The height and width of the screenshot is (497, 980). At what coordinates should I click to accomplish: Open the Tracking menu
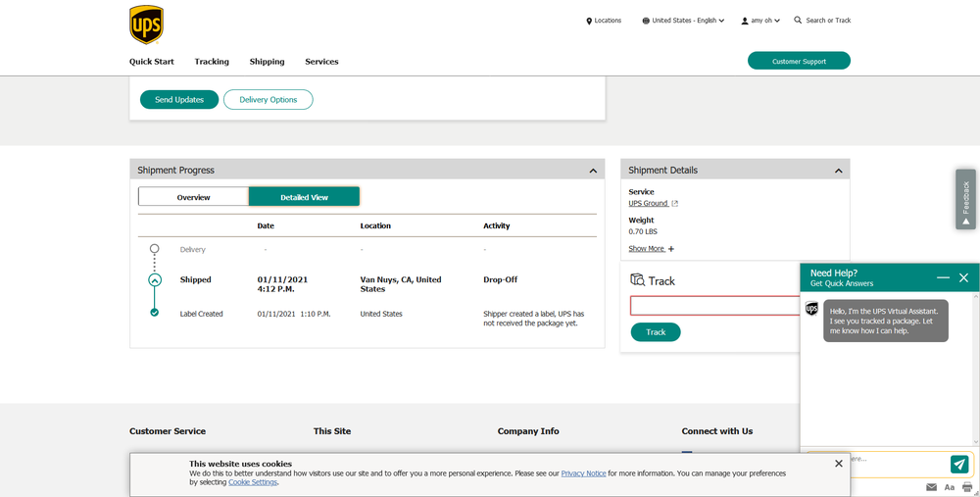pos(212,62)
